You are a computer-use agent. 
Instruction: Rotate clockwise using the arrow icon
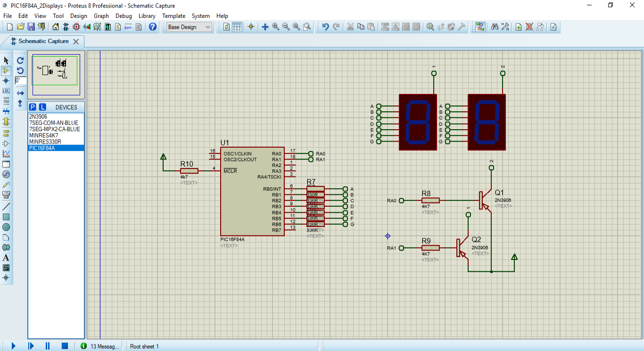coord(20,60)
